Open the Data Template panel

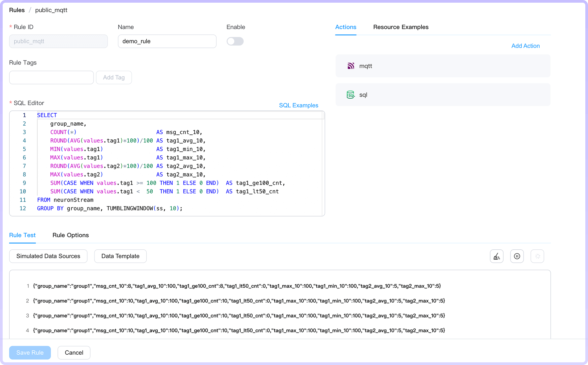(x=120, y=256)
